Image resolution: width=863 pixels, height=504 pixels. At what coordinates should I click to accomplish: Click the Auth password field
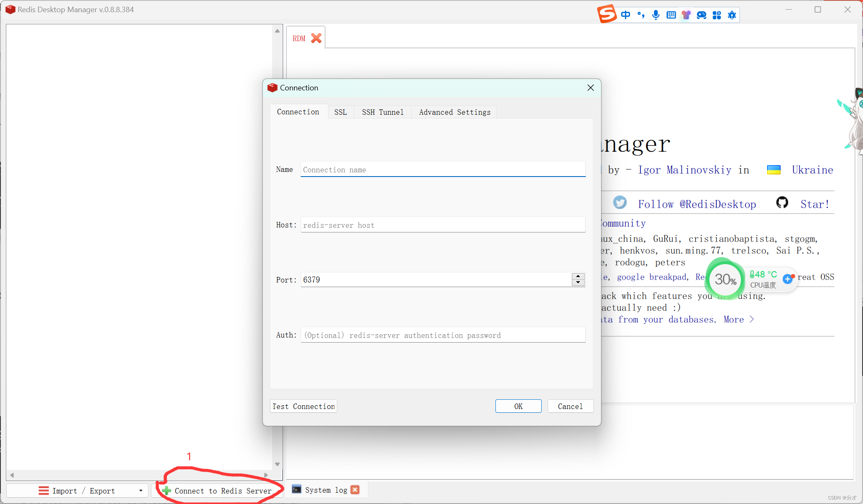tap(443, 335)
